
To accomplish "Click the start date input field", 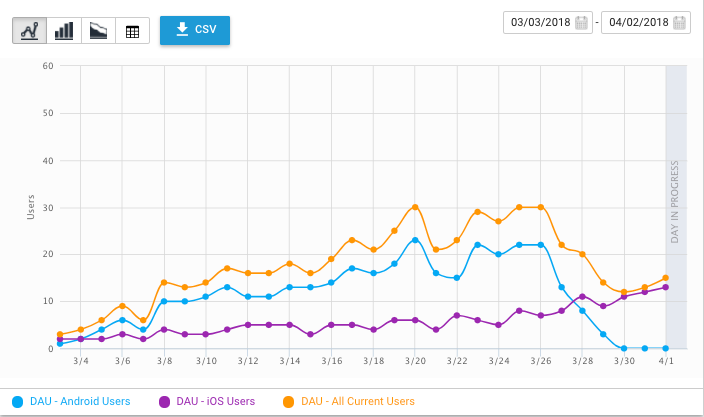I will click(540, 23).
